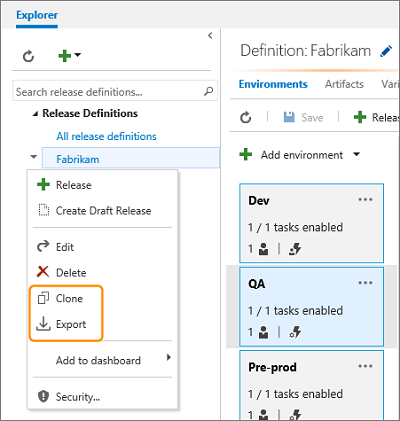Click QA approver person icon
This screenshot has width=400, height=421.
pyautogui.click(x=263, y=332)
